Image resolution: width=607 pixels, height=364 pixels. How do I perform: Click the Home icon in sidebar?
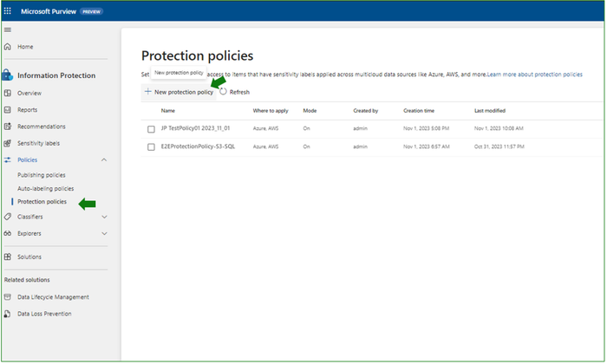(x=8, y=47)
